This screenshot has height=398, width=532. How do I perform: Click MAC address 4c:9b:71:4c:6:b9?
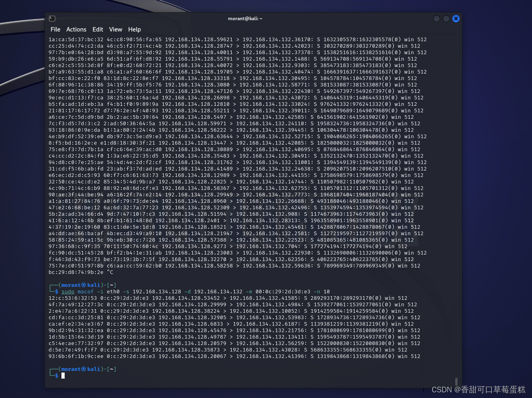(x=74, y=188)
